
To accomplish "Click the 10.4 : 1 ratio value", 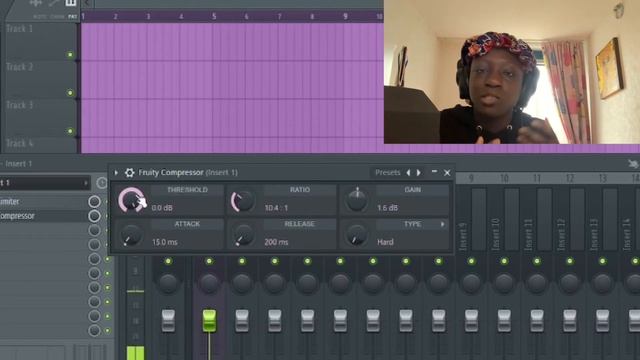I will click(x=276, y=208).
